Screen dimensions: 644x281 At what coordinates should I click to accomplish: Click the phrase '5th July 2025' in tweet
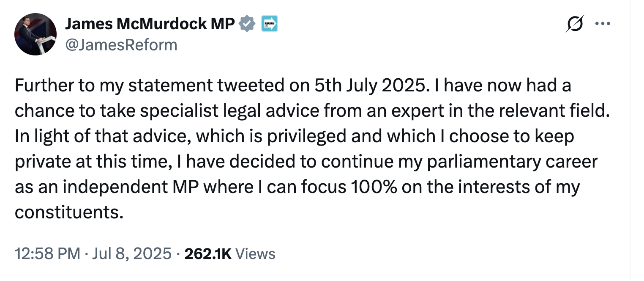pos(368,85)
